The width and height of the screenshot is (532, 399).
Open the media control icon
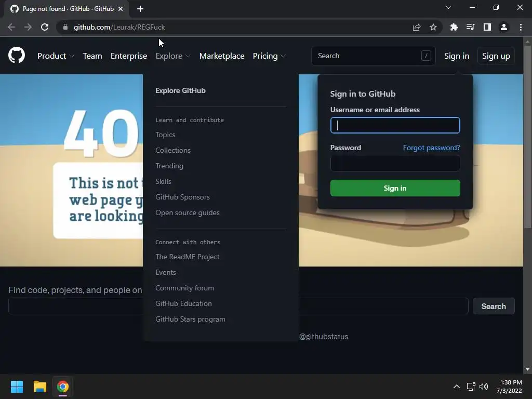click(471, 27)
